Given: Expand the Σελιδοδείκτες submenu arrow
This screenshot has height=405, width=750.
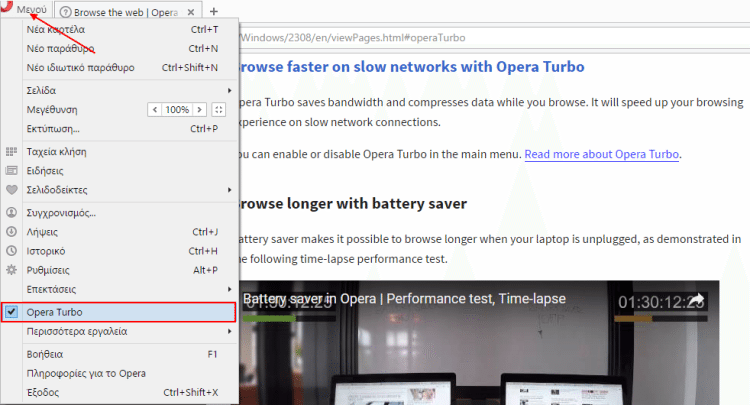Looking at the screenshot, I should pos(230,190).
